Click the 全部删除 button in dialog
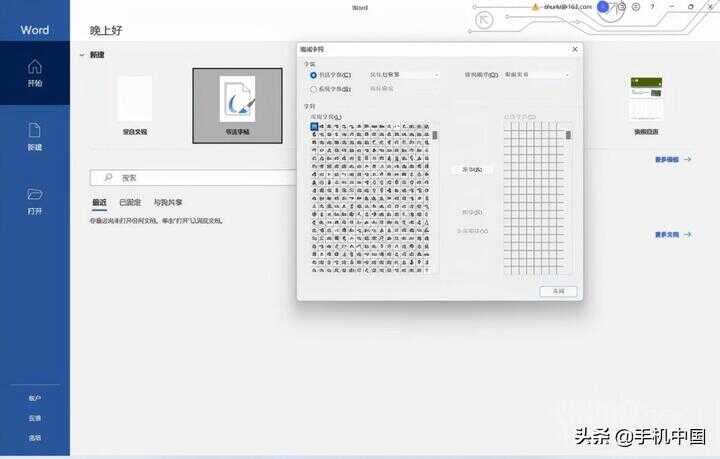 coord(472,231)
